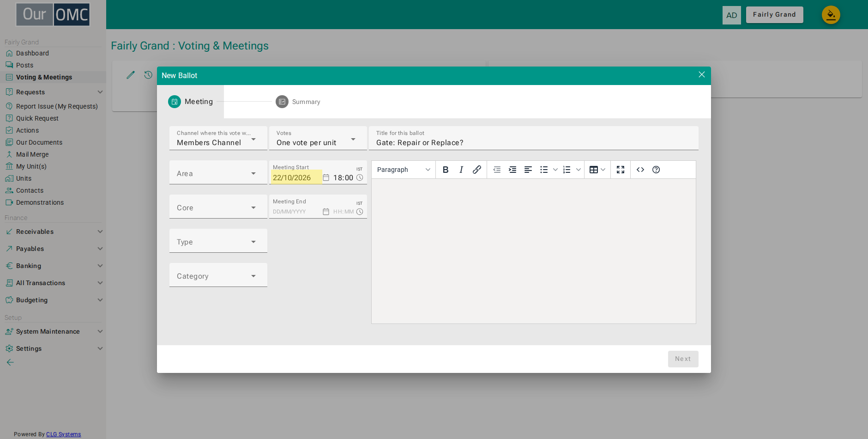Switch editor to fullscreen mode
Image resolution: width=868 pixels, height=439 pixels.
(x=621, y=170)
